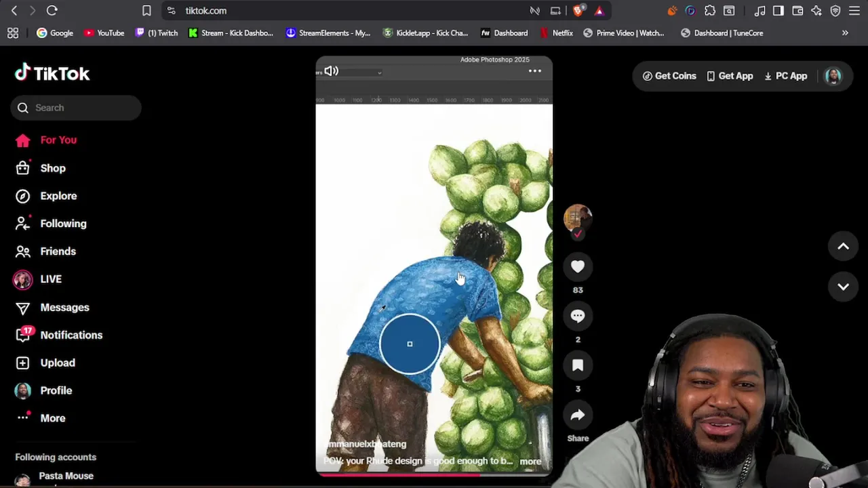Open the creator's avatar next to the video

point(578,217)
